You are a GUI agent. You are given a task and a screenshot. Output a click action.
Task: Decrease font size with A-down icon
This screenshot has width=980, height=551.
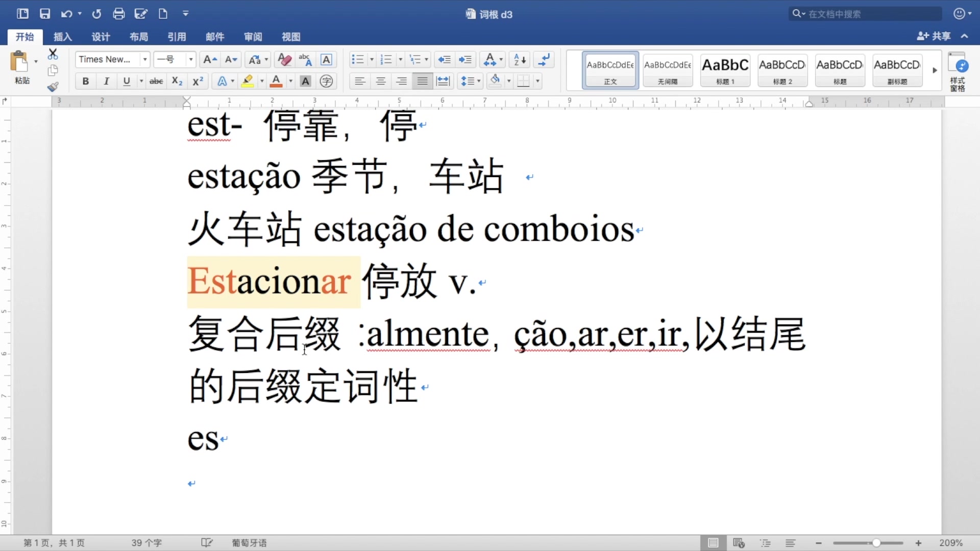pyautogui.click(x=231, y=60)
